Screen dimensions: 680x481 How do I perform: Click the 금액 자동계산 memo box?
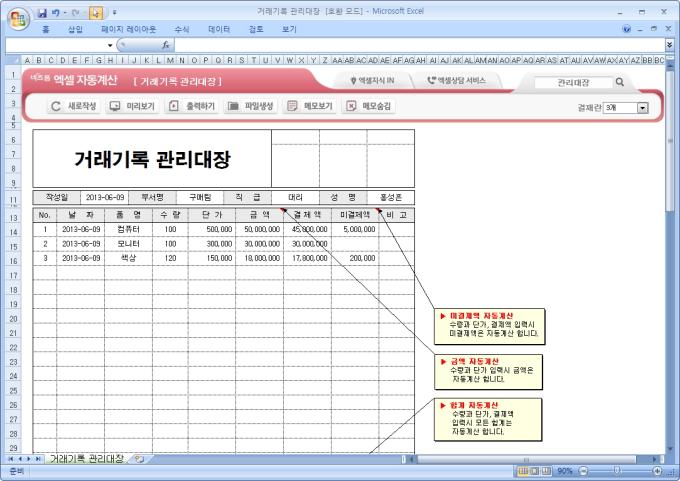point(488,372)
